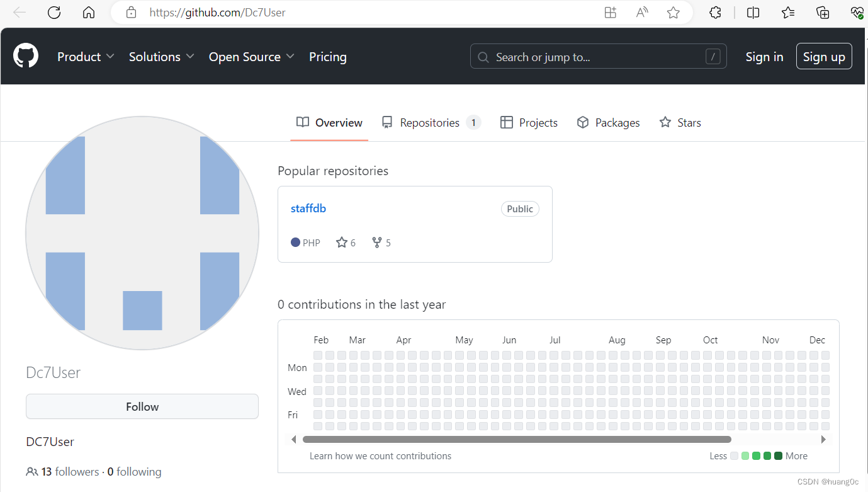Image resolution: width=868 pixels, height=492 pixels.
Task: Toggle split screen icon in toolbar
Action: (753, 13)
